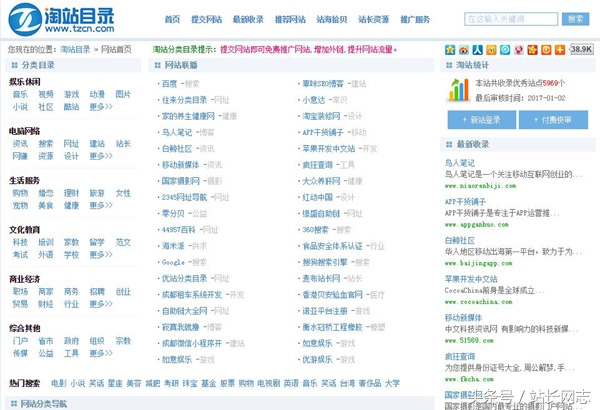
Task: Click the grid icon beside 淘站统计
Action: coord(449,65)
